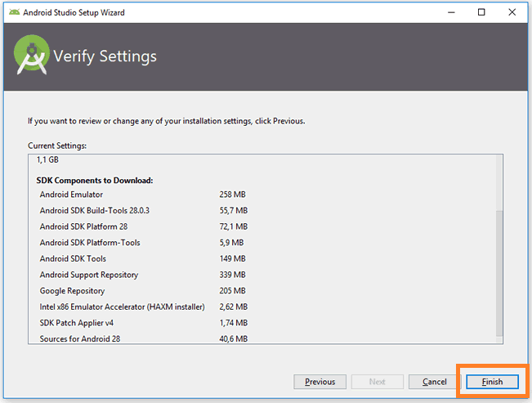Click the 55,7 MB size value
Viewport: 532px width, 403px height.
click(234, 211)
